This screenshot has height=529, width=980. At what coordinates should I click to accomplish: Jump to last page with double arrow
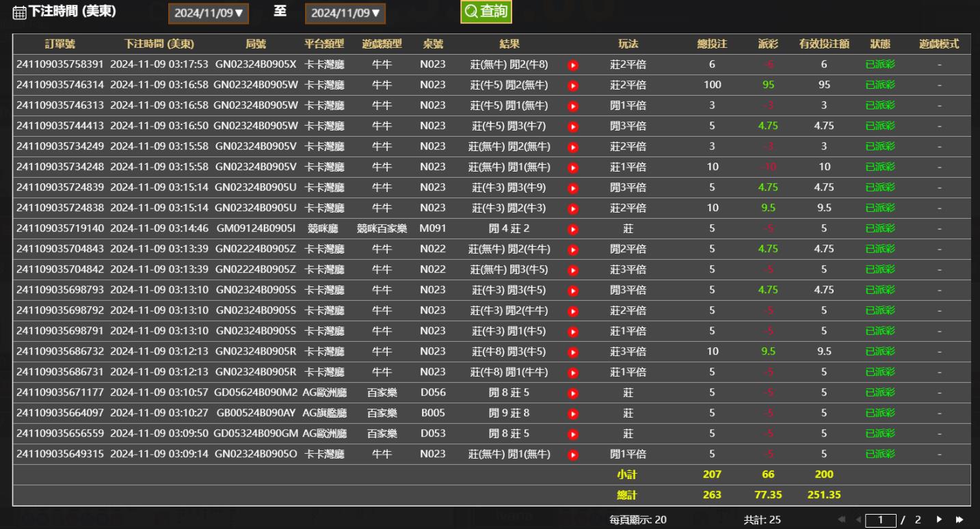pyautogui.click(x=959, y=520)
